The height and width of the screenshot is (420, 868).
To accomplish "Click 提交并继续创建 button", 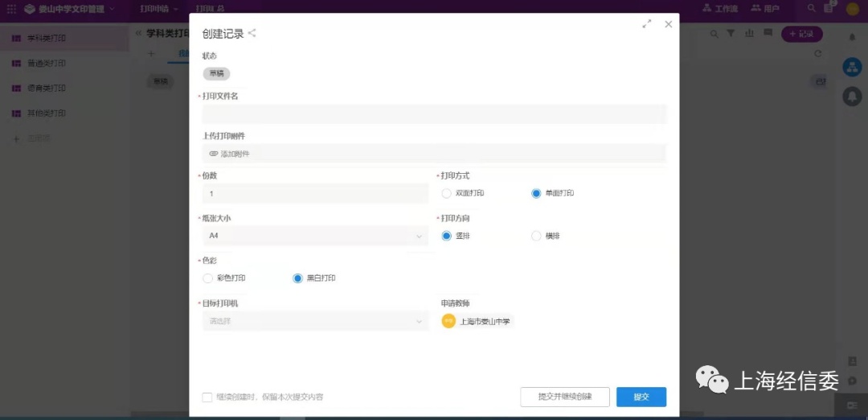I will 565,397.
